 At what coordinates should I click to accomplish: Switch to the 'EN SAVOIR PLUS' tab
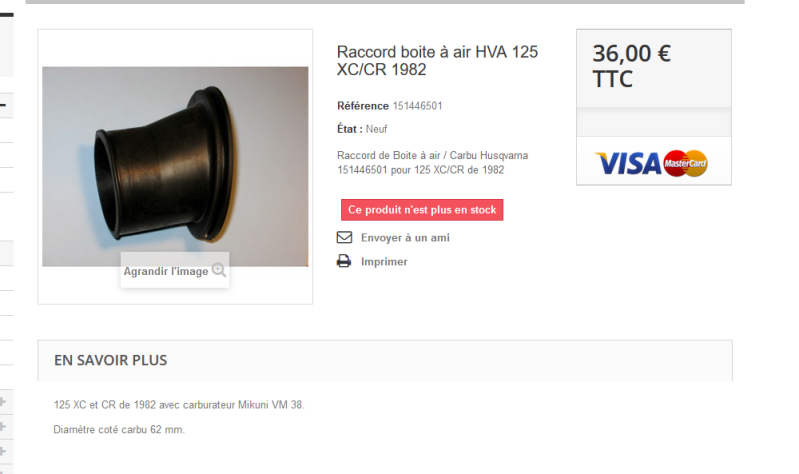[111, 360]
